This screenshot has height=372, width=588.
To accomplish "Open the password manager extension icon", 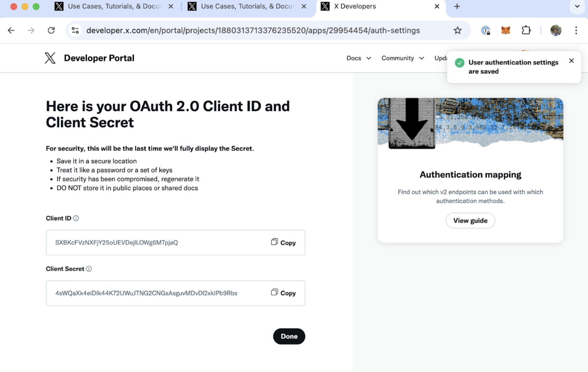I will tap(486, 30).
